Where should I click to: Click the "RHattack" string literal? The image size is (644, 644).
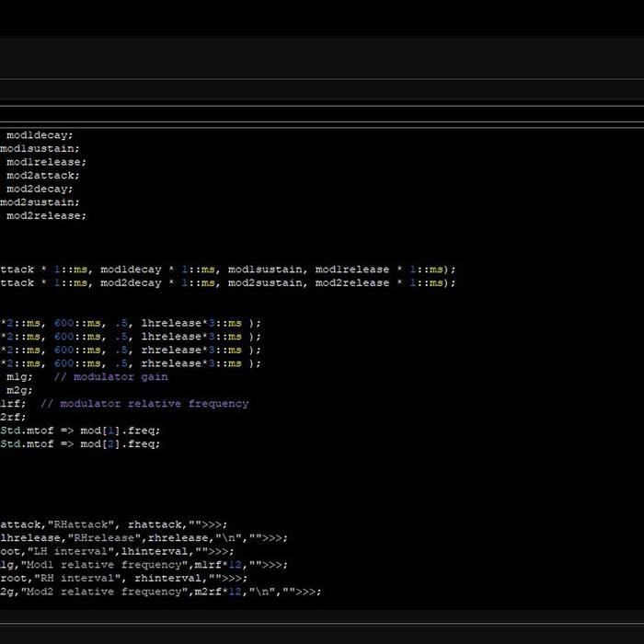[x=80, y=524]
